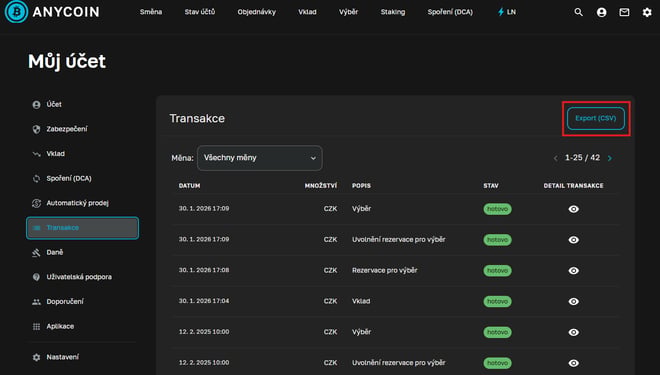
Task: Open the user profile icon in header
Action: (601, 12)
